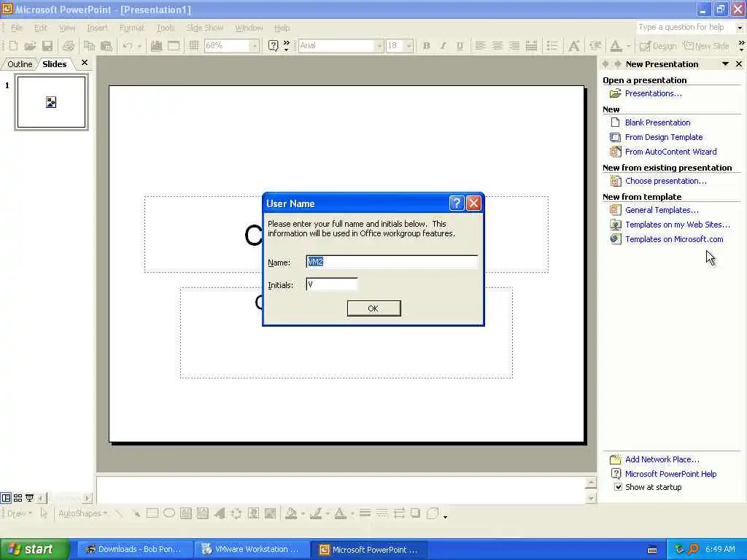Click the Line Style icon in Drawing toolbar

point(365,513)
